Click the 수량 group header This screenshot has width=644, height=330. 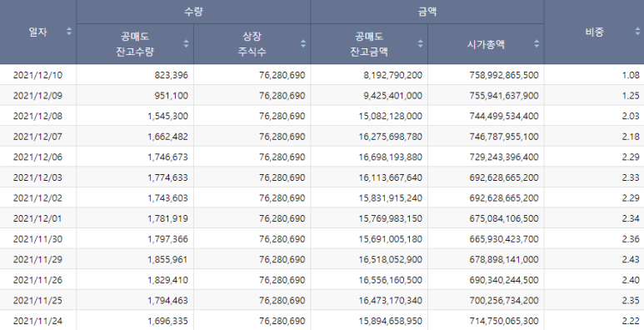pyautogui.click(x=193, y=12)
